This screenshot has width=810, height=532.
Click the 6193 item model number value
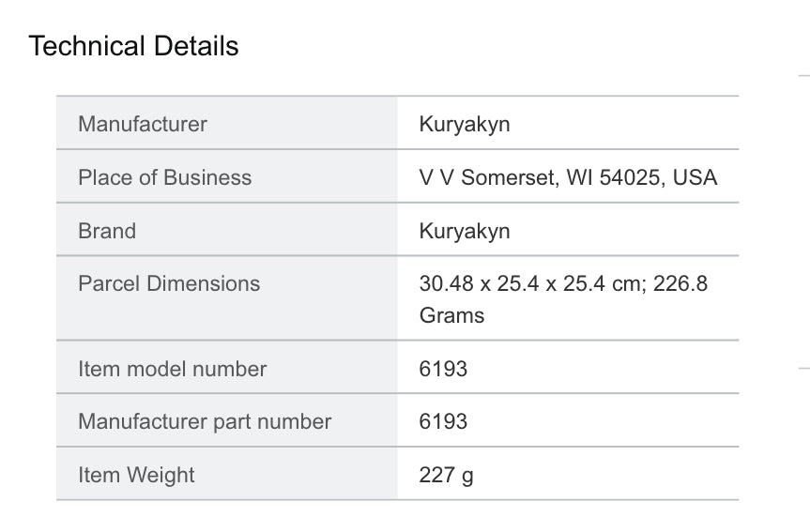click(x=444, y=369)
